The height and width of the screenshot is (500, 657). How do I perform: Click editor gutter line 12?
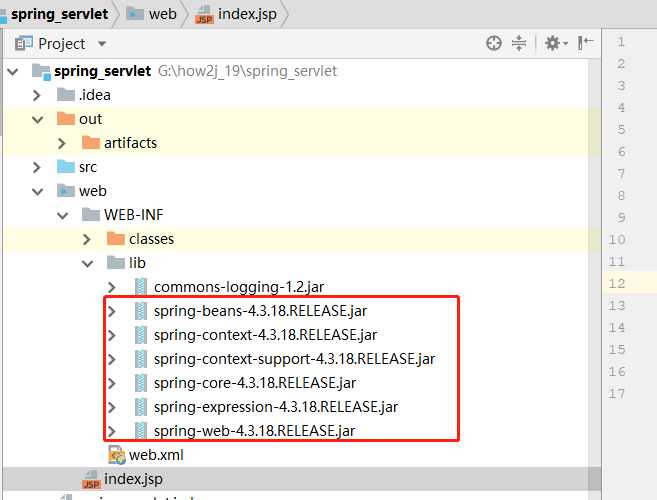pos(617,284)
